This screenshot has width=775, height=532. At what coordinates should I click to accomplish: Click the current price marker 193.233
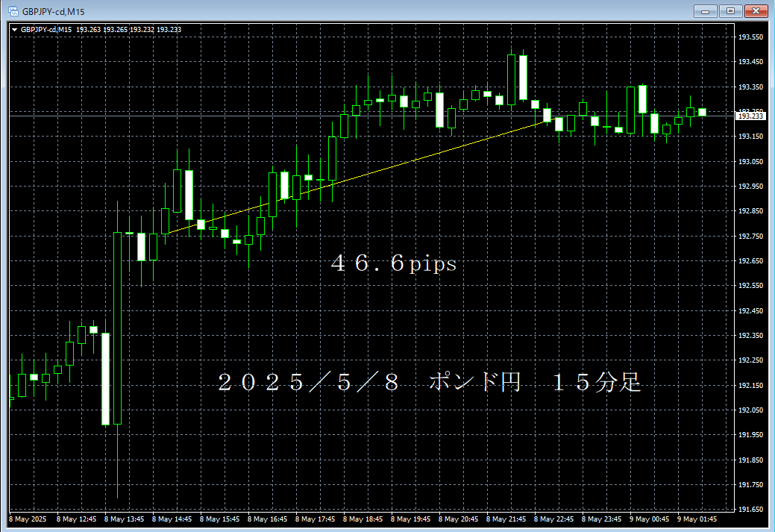coord(750,116)
